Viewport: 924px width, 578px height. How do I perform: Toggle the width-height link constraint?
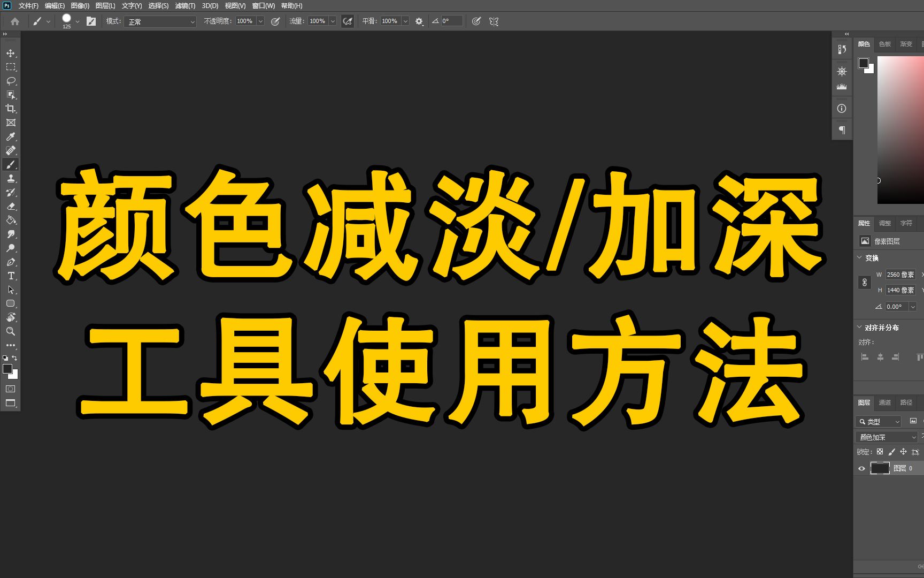[865, 282]
